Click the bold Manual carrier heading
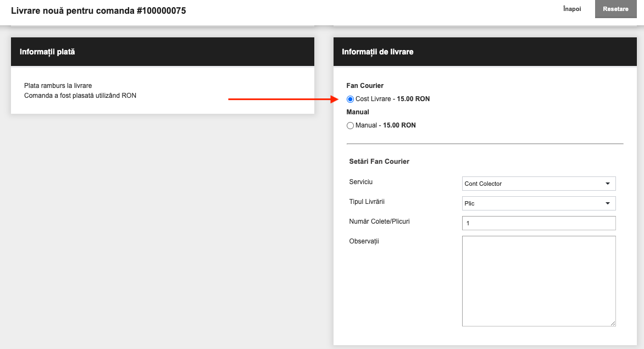644x349 pixels. (358, 112)
